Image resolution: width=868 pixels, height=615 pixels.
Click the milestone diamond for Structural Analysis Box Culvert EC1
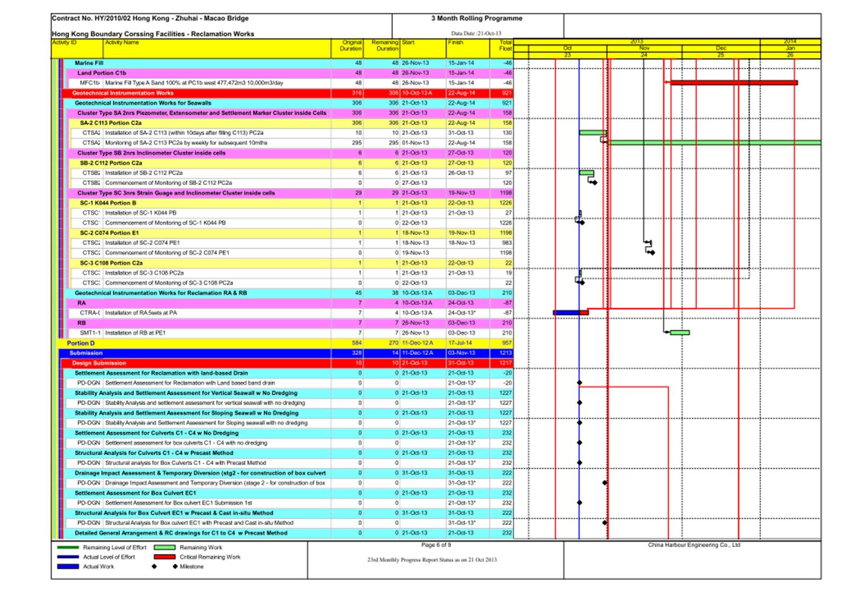click(605, 522)
